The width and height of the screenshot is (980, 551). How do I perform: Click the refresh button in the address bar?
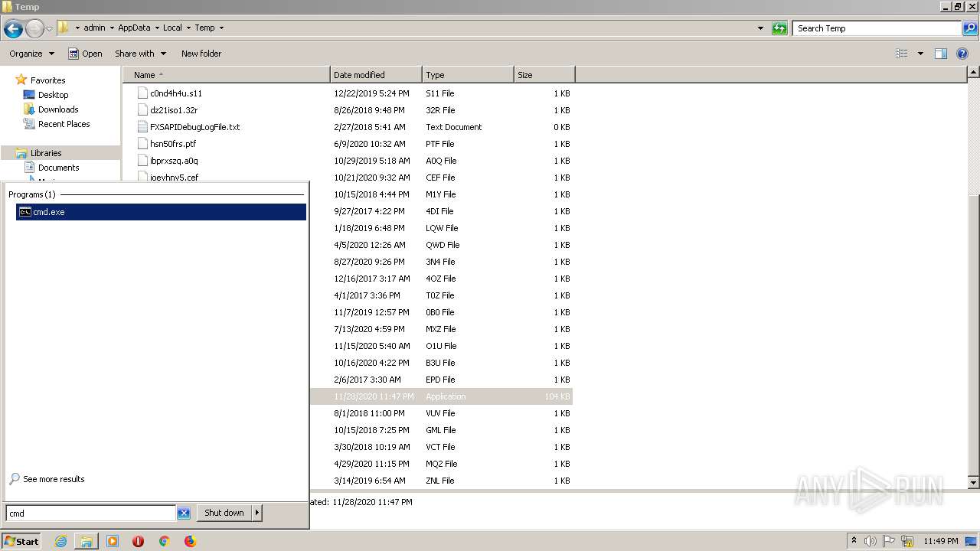click(x=779, y=28)
